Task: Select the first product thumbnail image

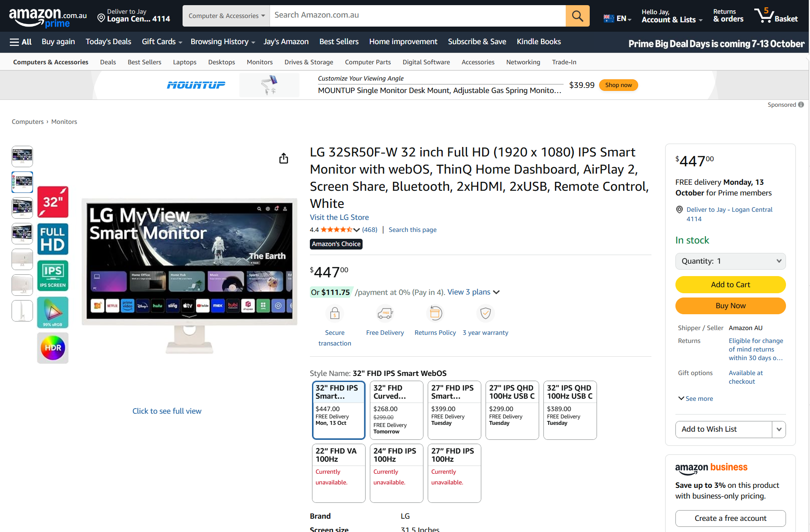Action: pyautogui.click(x=22, y=156)
